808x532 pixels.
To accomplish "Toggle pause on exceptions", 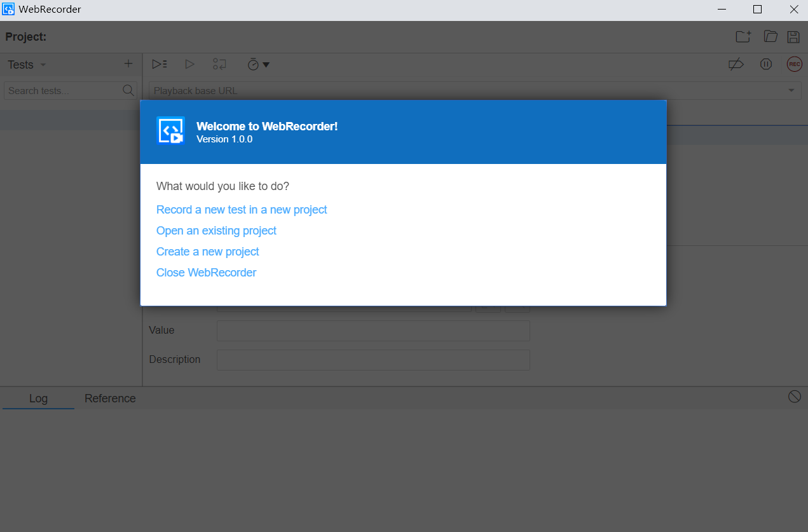I will pyautogui.click(x=766, y=64).
